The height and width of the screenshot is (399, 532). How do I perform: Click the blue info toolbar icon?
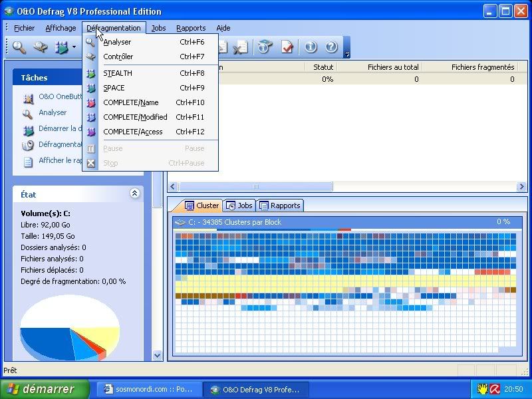tap(310, 47)
